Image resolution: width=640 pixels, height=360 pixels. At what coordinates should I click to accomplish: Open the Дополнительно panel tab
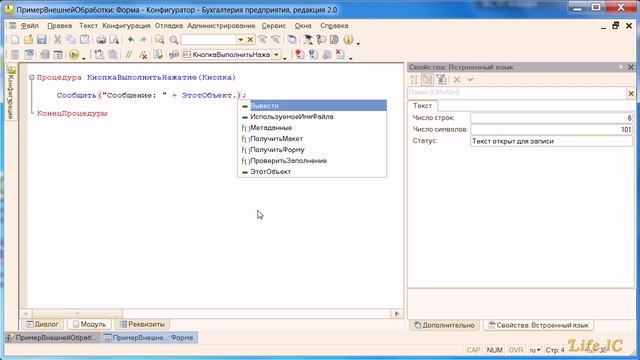pyautogui.click(x=444, y=325)
